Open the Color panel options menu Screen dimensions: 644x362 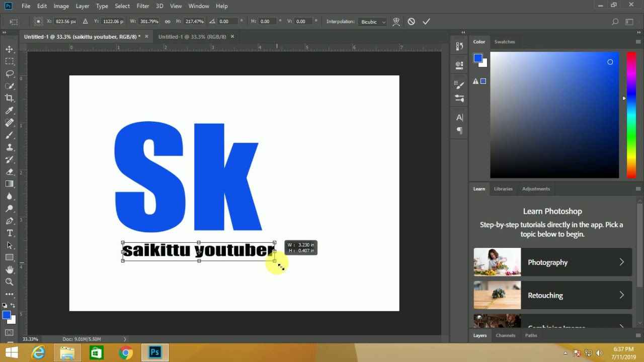pyautogui.click(x=638, y=42)
